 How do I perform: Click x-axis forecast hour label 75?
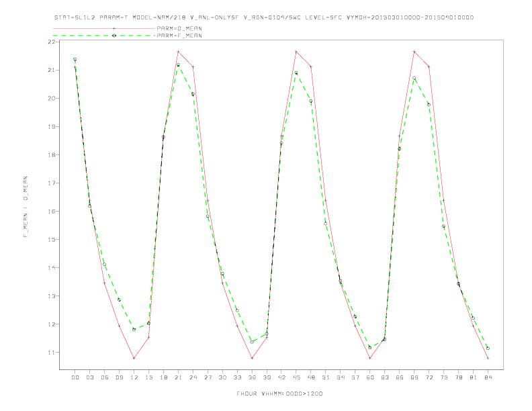coord(444,377)
